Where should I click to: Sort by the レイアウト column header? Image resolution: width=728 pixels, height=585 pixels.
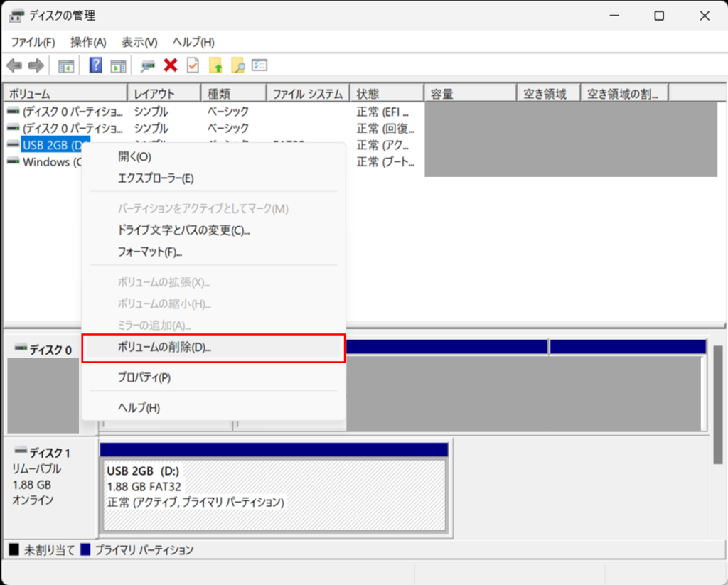click(164, 93)
